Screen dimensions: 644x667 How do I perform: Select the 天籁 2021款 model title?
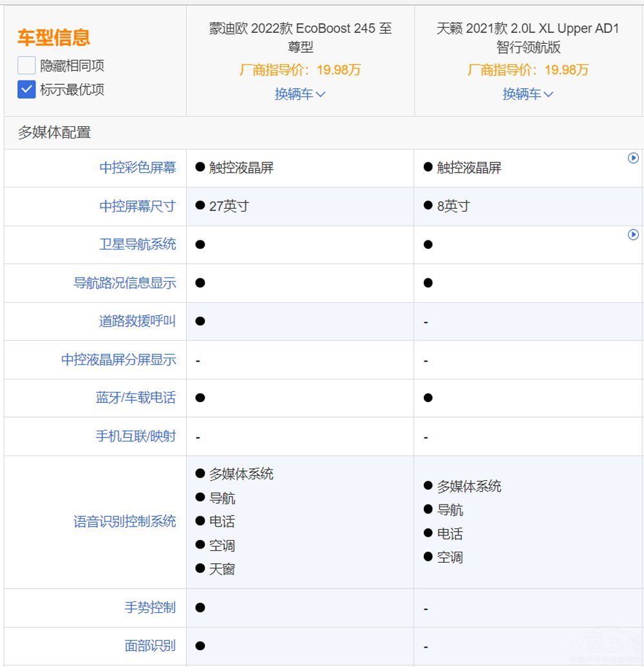[x=528, y=37]
